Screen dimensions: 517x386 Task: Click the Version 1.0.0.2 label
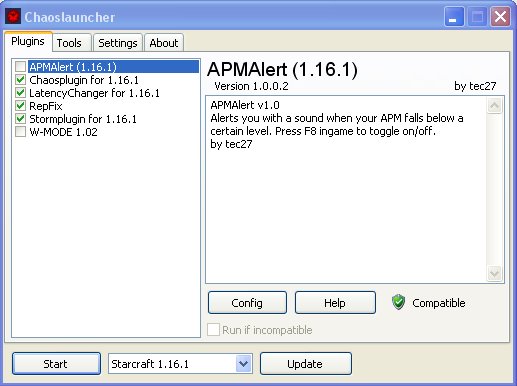coord(251,86)
